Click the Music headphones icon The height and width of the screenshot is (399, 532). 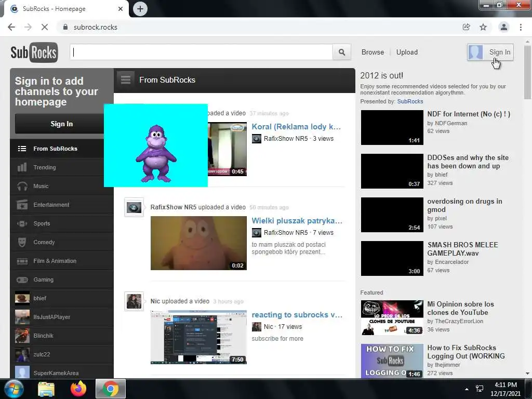(x=22, y=186)
